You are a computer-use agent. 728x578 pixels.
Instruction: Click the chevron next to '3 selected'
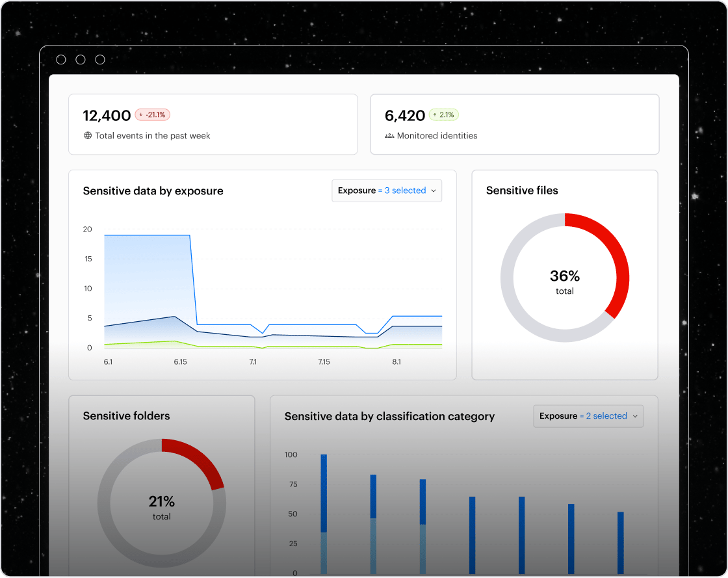pyautogui.click(x=434, y=191)
